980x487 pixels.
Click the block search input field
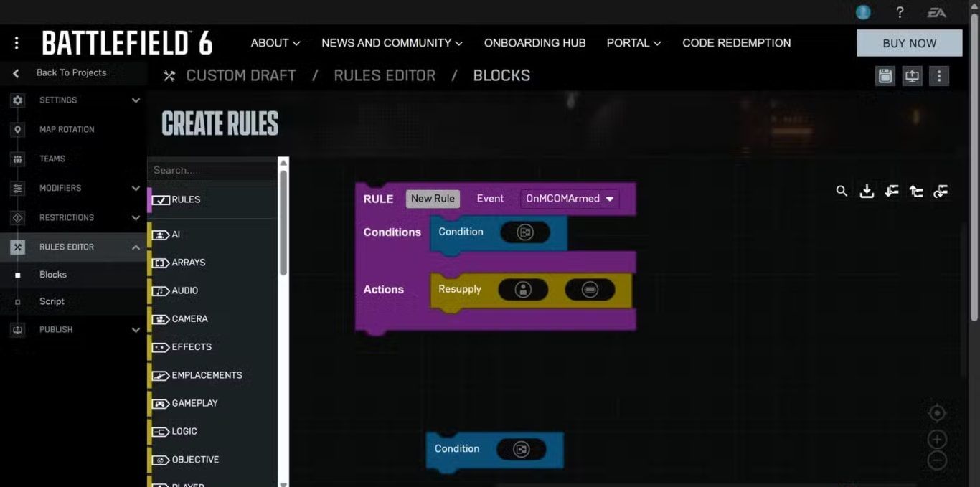click(x=212, y=170)
